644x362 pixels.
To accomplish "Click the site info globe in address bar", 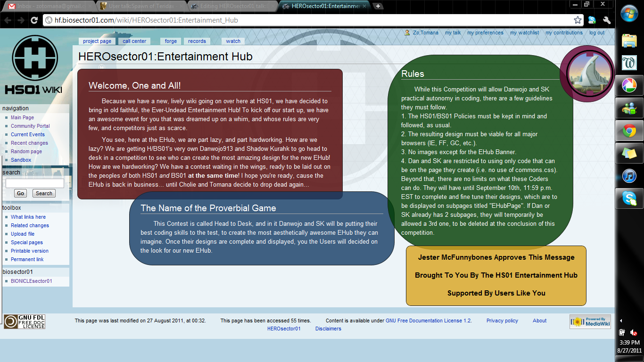I will click(x=49, y=20).
